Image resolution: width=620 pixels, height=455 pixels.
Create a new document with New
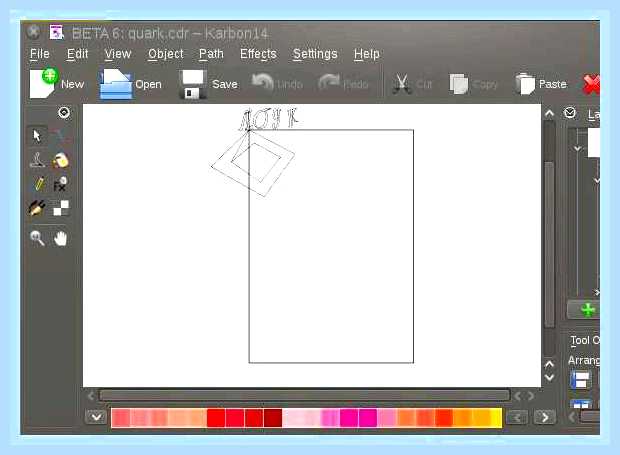(x=57, y=83)
